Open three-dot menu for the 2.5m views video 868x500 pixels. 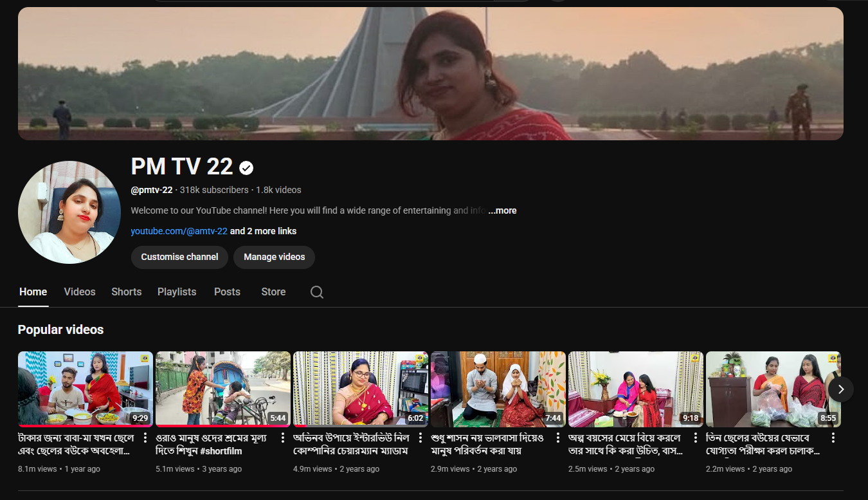pos(695,438)
